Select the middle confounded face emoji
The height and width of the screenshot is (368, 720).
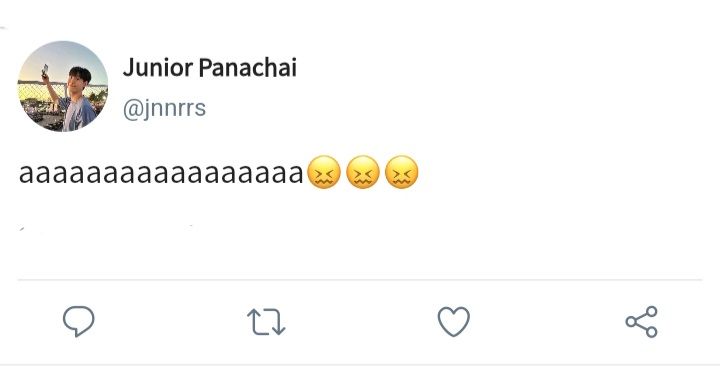pyautogui.click(x=363, y=172)
